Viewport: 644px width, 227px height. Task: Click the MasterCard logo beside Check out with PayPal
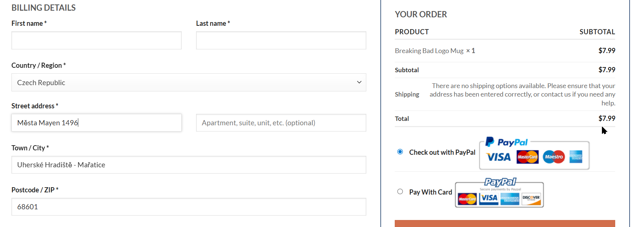pos(527,157)
